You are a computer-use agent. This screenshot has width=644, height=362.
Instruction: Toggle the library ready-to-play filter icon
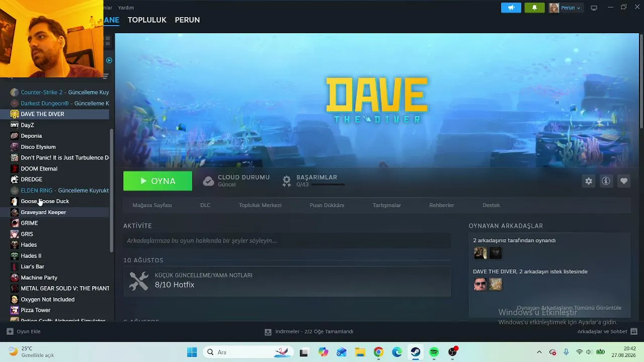tap(109, 60)
